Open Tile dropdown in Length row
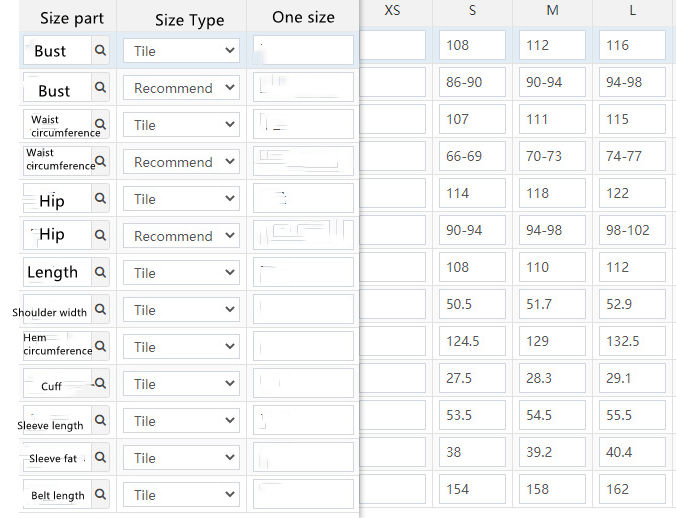This screenshot has height=518, width=676. pos(181,273)
